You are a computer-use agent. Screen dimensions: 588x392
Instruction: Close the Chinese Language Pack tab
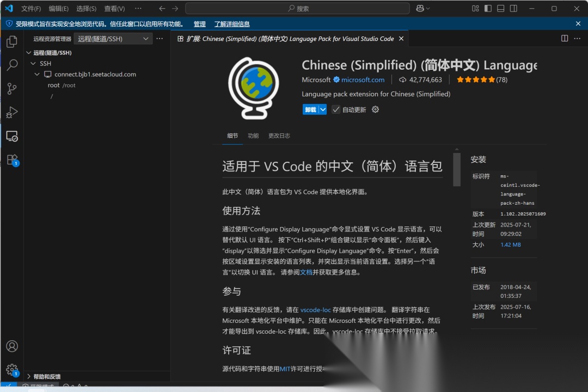401,39
